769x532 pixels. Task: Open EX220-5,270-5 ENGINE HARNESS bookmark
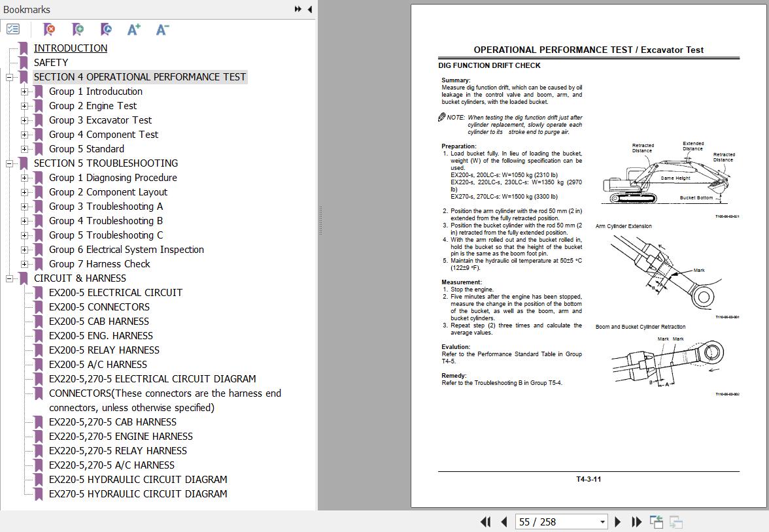tap(121, 437)
